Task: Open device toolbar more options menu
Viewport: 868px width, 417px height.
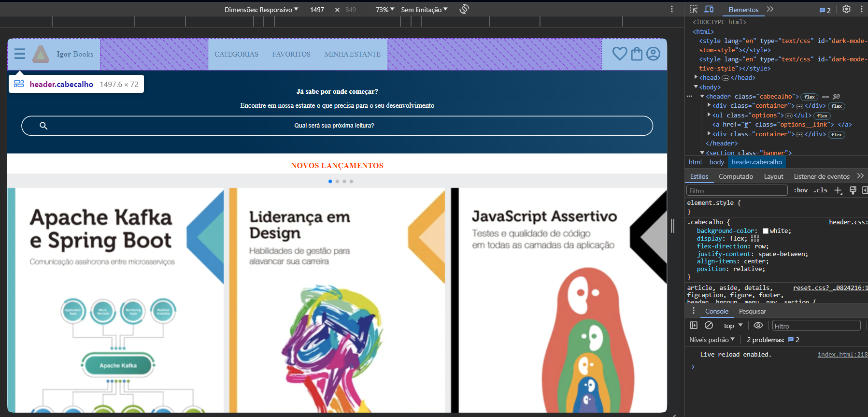Action: 671,9
